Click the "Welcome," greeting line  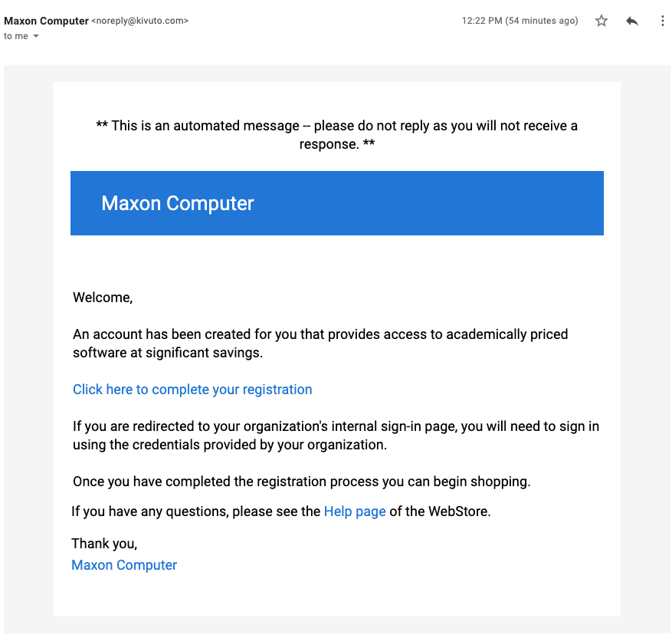point(103,297)
